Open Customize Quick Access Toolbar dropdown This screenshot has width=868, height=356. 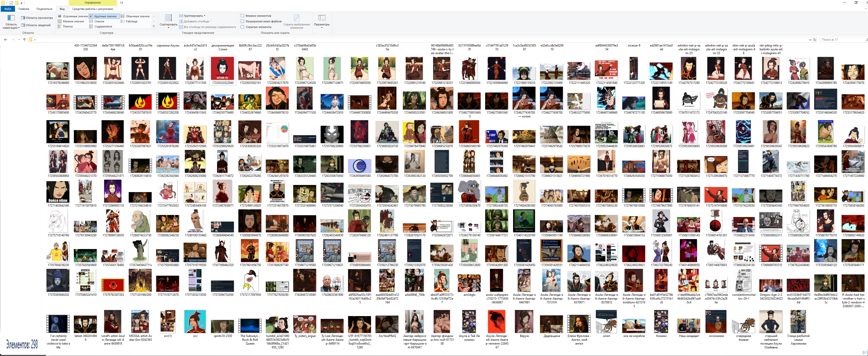pyautogui.click(x=22, y=3)
